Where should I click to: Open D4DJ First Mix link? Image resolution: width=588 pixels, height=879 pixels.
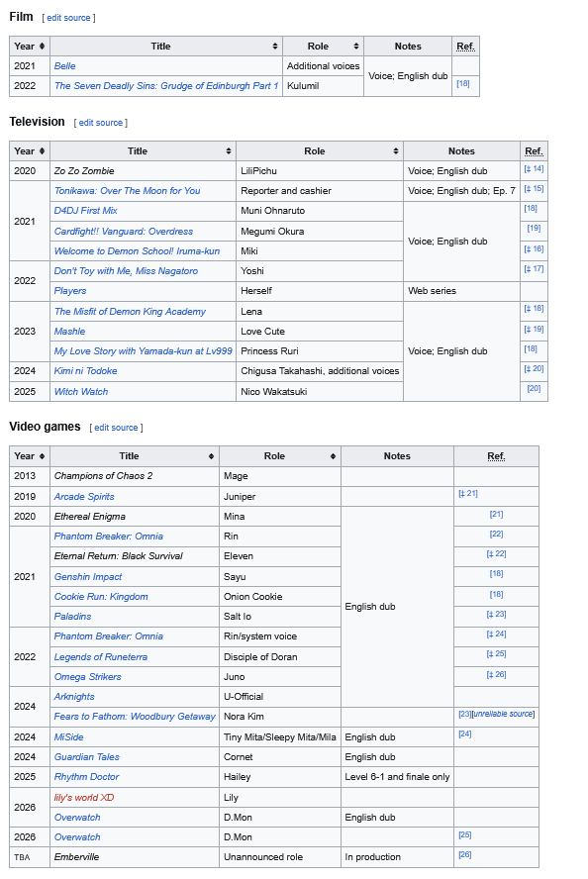[86, 211]
